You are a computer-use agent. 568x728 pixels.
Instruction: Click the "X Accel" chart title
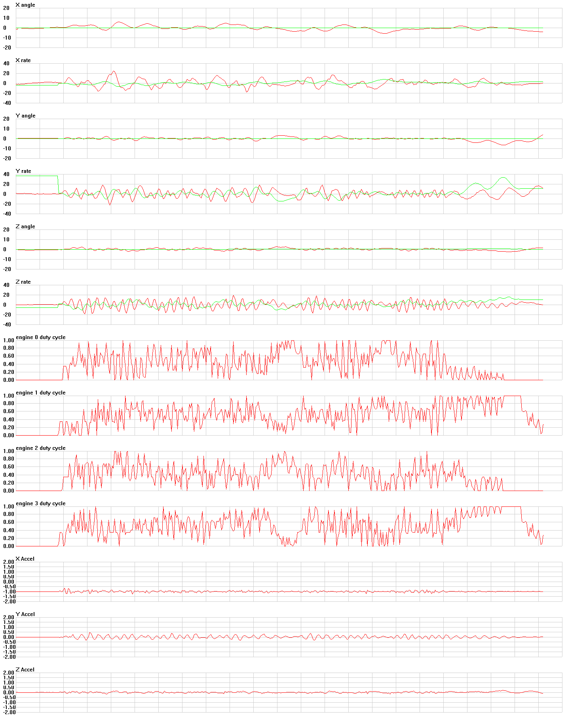[25, 559]
